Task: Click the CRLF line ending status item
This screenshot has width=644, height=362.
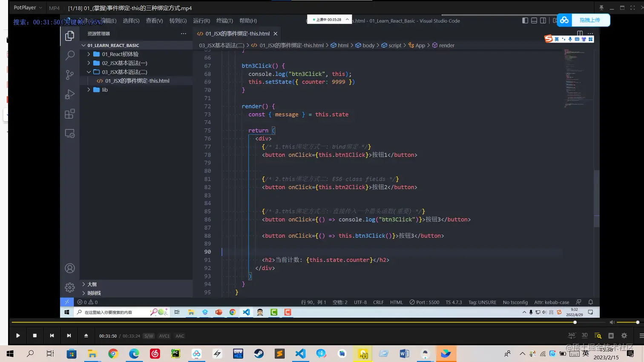Action: coord(378,302)
